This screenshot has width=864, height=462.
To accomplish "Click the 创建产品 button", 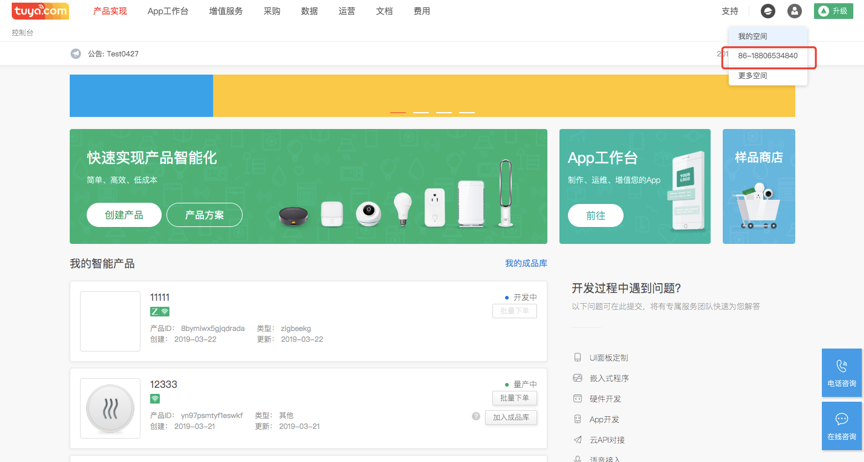I will tap(124, 215).
